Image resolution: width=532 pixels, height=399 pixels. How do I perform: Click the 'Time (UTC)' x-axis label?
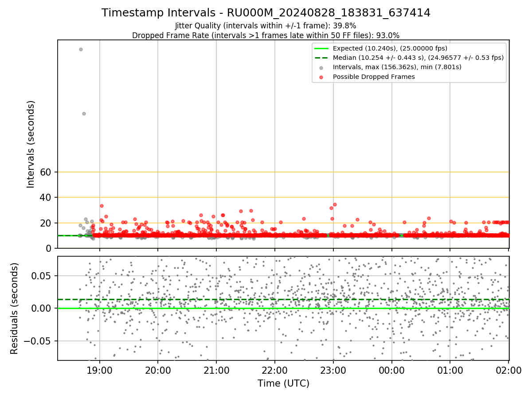pyautogui.click(x=283, y=383)
